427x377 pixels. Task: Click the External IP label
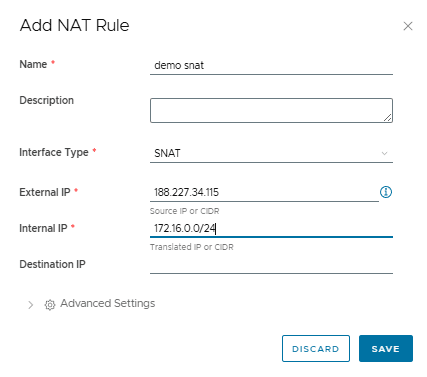[45, 192]
